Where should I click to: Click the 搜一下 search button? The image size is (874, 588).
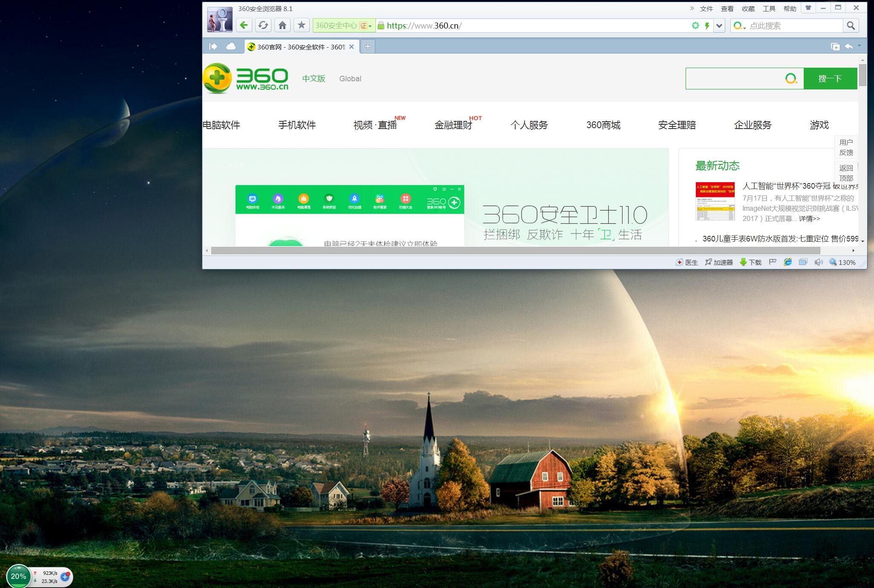pyautogui.click(x=830, y=78)
